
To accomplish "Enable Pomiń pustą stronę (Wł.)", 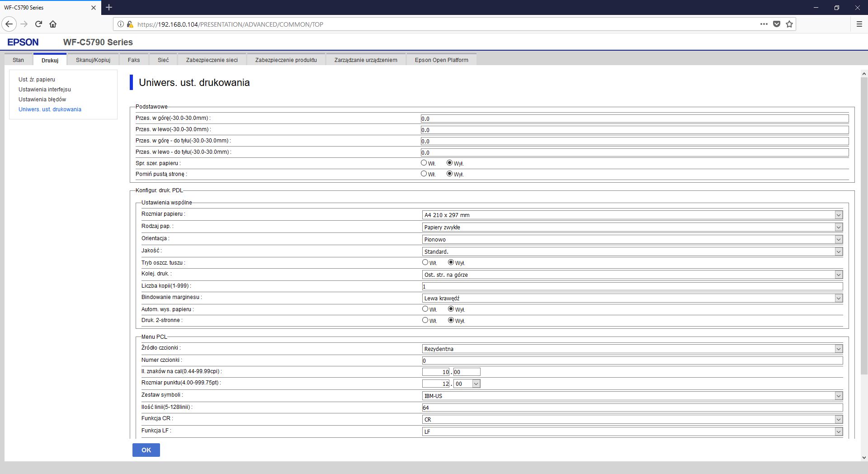I will coord(424,174).
